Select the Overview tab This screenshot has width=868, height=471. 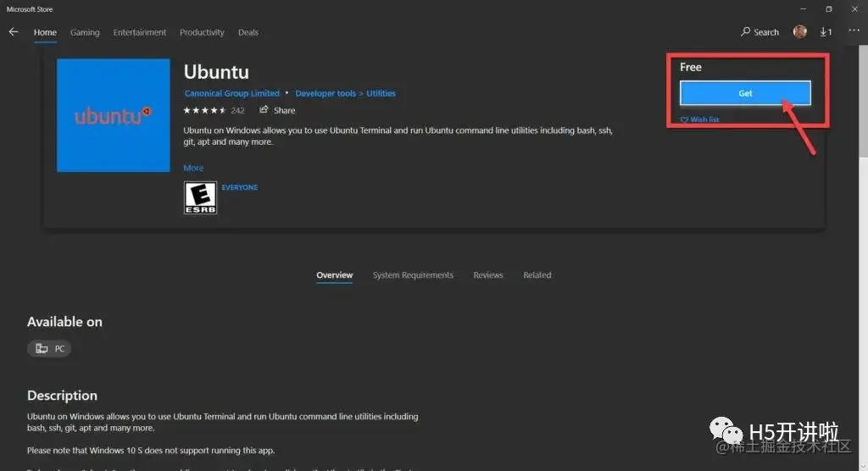334,275
